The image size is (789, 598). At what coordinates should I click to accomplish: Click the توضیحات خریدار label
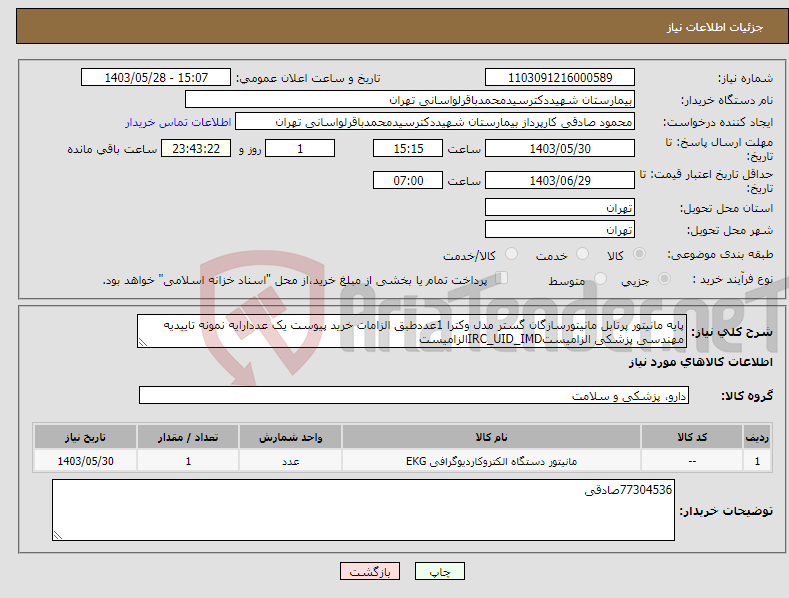click(x=726, y=511)
